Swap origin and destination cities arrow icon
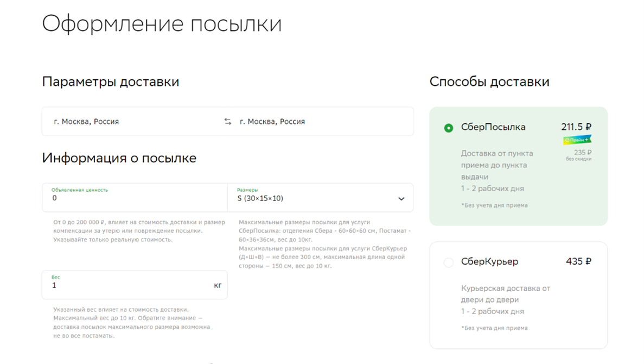Image resolution: width=644 pixels, height=364 pixels. point(227,121)
